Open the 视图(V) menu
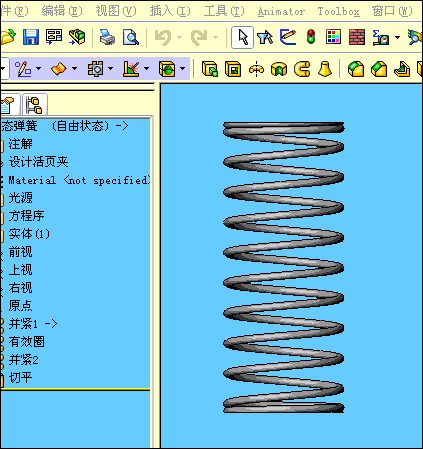Screen dimensions: 423x449 pos(116,11)
